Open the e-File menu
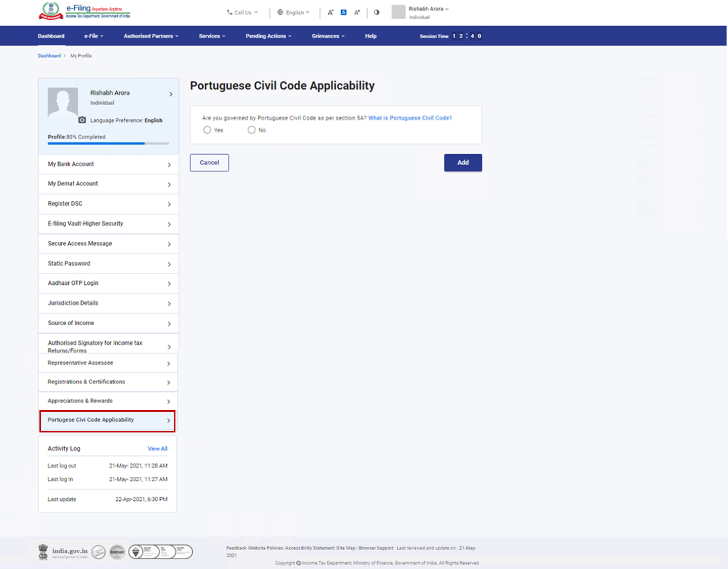 click(x=94, y=36)
